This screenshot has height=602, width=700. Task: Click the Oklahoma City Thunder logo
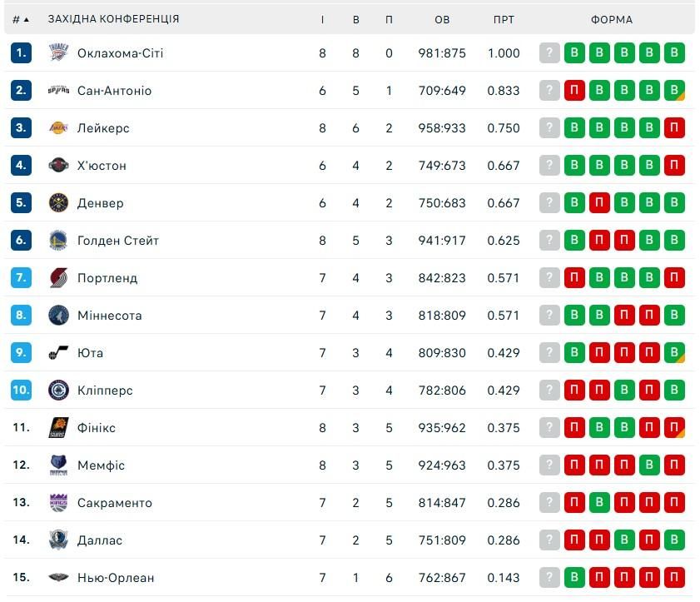pos(58,52)
